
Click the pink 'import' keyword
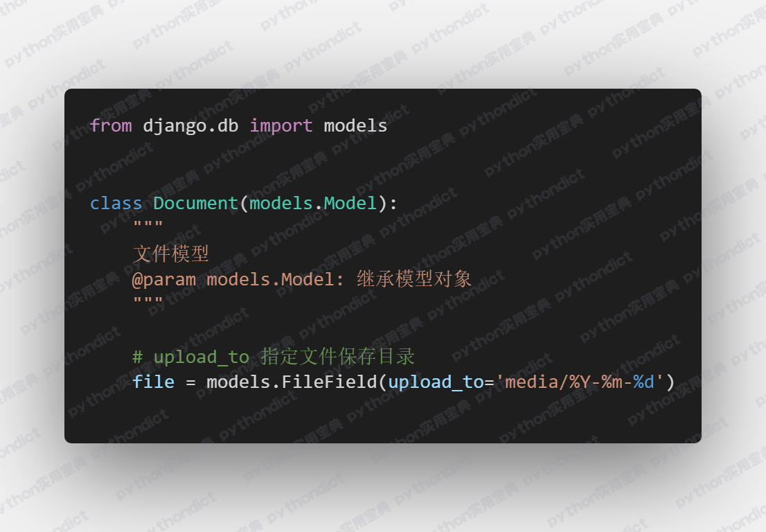tap(281, 126)
